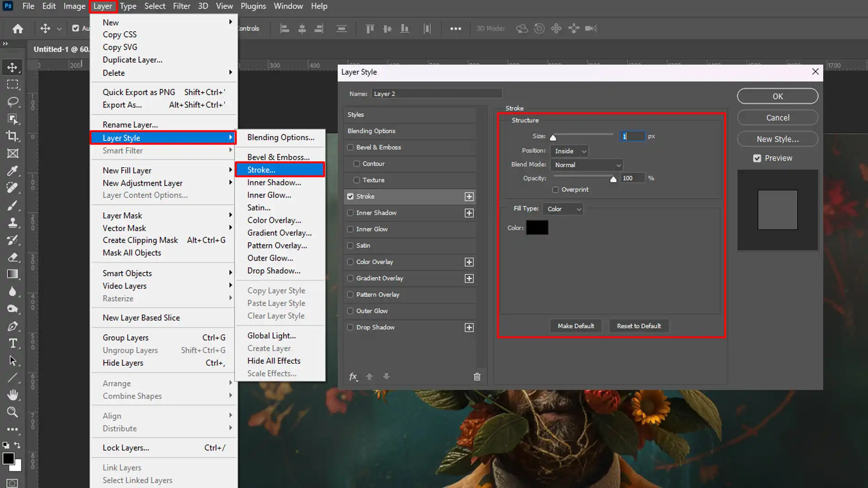
Task: Select the Lasso tool
Action: 13,101
